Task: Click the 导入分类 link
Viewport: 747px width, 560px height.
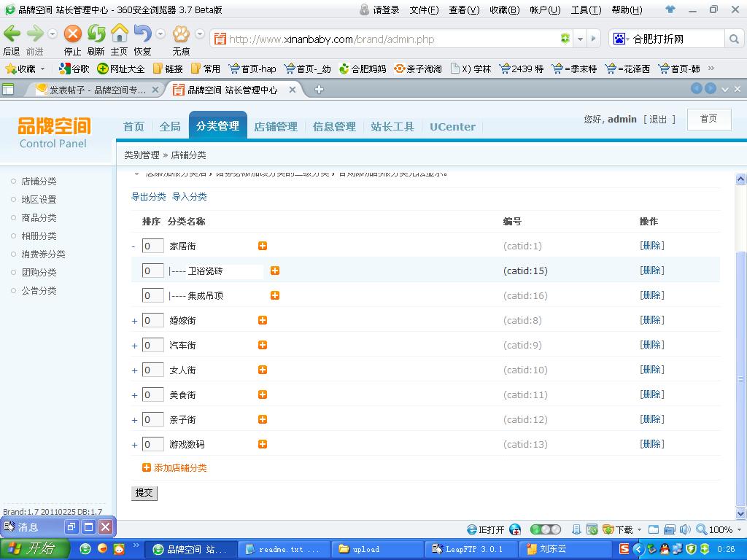Action: [x=190, y=196]
